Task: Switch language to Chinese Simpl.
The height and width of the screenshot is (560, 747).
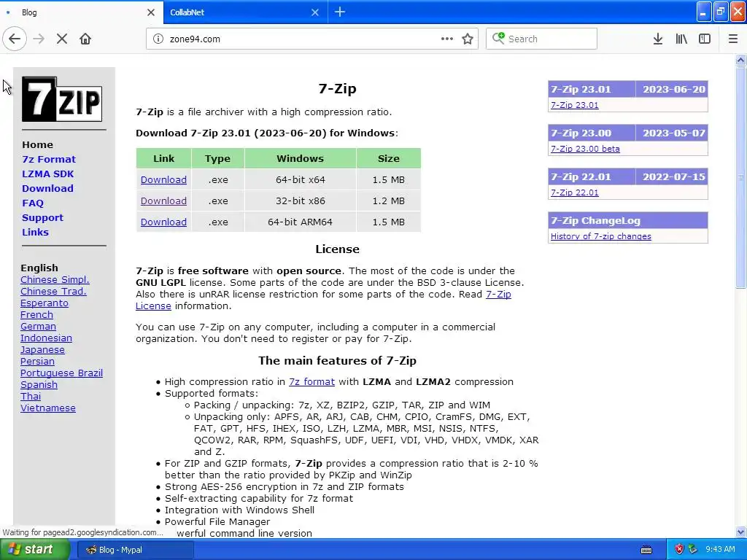Action: point(55,279)
